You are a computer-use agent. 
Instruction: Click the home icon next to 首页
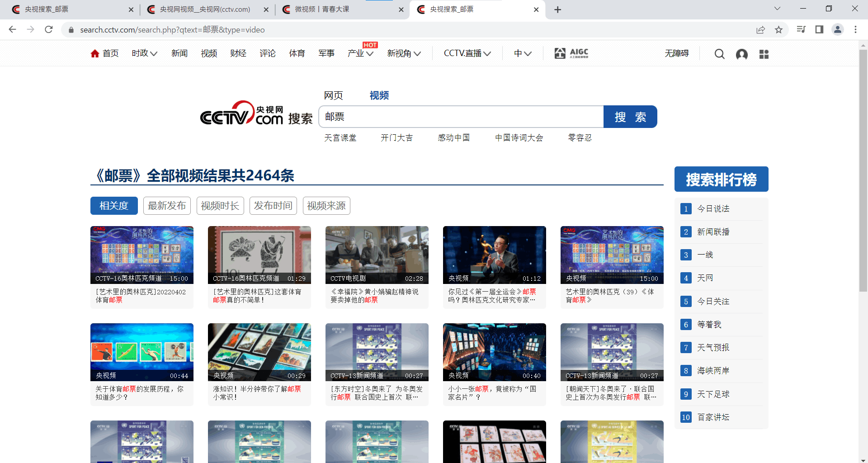[x=95, y=53]
